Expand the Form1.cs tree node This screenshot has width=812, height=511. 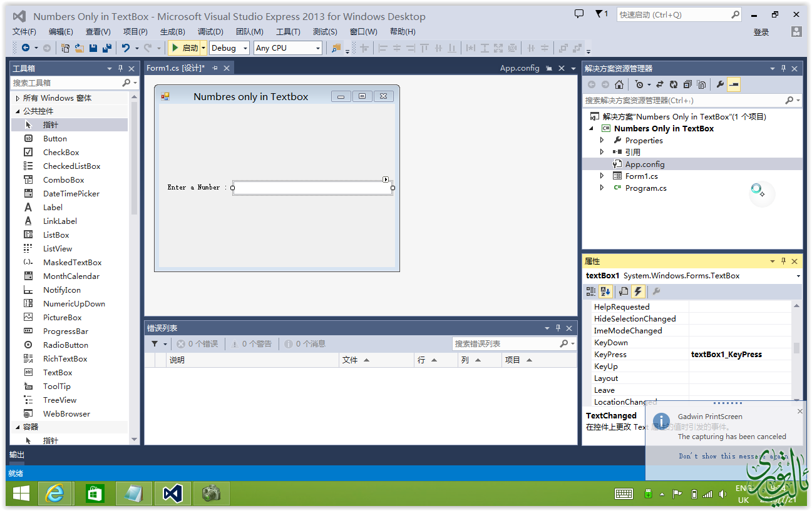coord(602,176)
